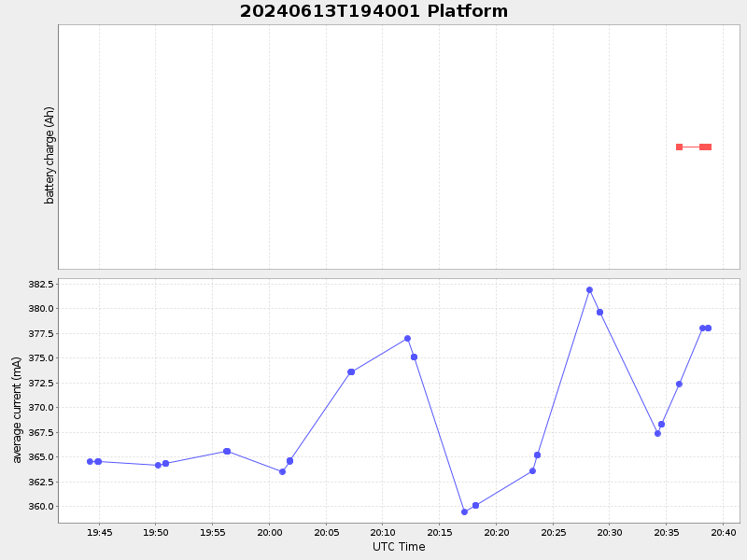747x560 pixels.
Task: Click the 20:25 time tick label
Action: (x=553, y=533)
